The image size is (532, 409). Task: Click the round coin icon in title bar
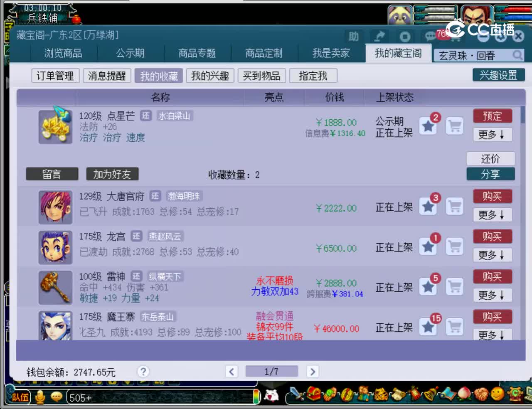405,37
